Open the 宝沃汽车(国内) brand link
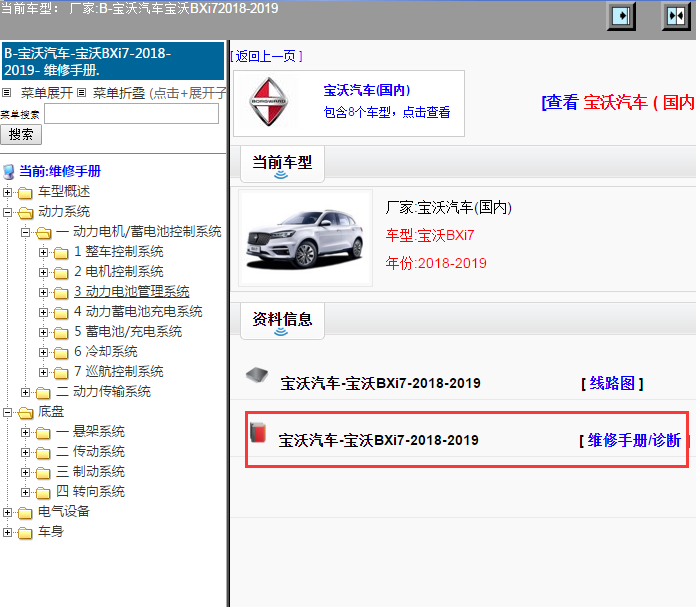This screenshot has height=607, width=696. coord(367,90)
